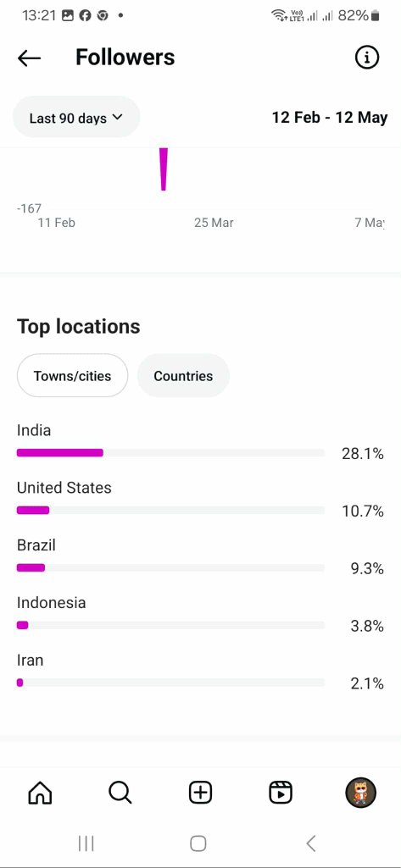Image resolution: width=401 pixels, height=868 pixels.
Task: Tap India's magenta percentage bar
Action: coord(60,453)
